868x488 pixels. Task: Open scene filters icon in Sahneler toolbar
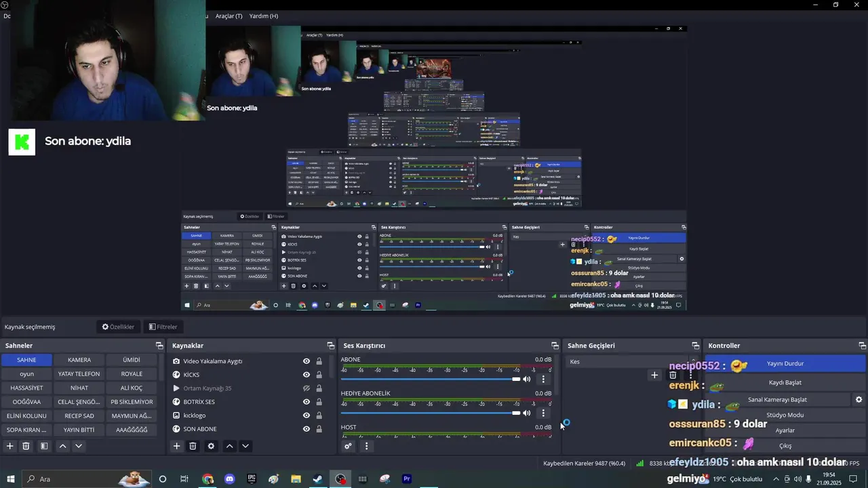43,446
